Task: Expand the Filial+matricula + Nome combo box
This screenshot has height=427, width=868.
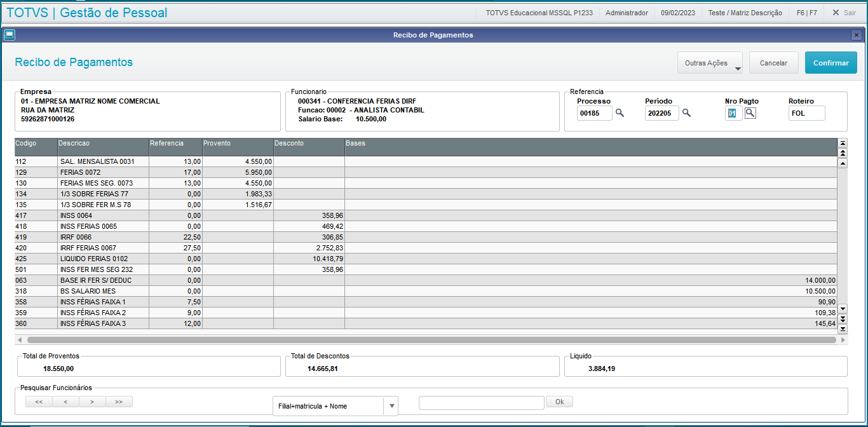Action: pos(391,406)
